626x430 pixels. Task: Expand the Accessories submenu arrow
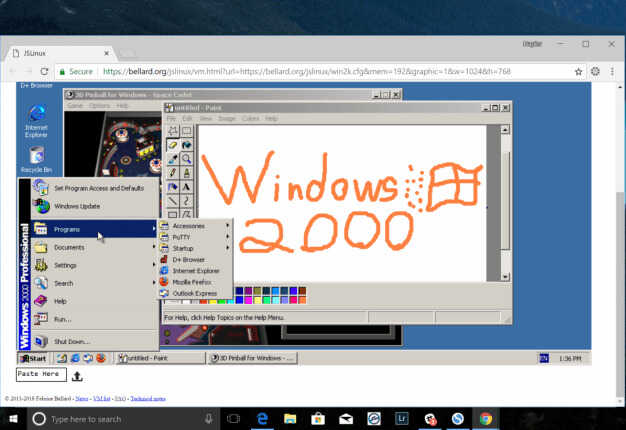(x=228, y=226)
